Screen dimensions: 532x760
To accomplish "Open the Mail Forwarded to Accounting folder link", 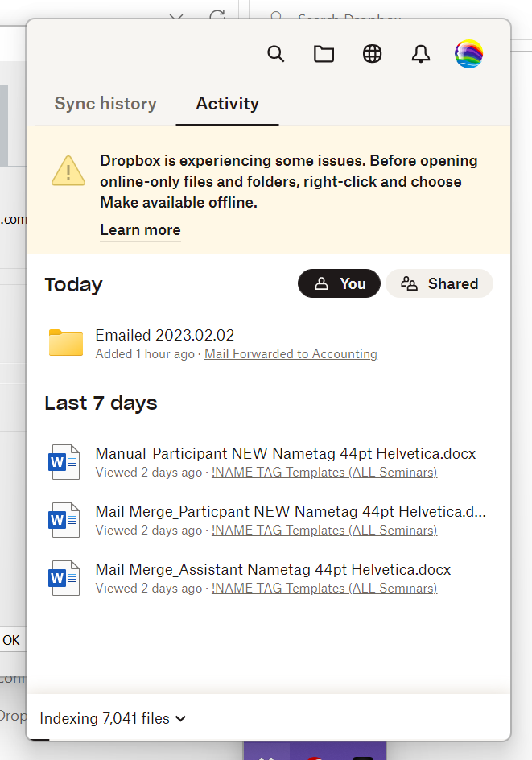I will click(x=291, y=353).
